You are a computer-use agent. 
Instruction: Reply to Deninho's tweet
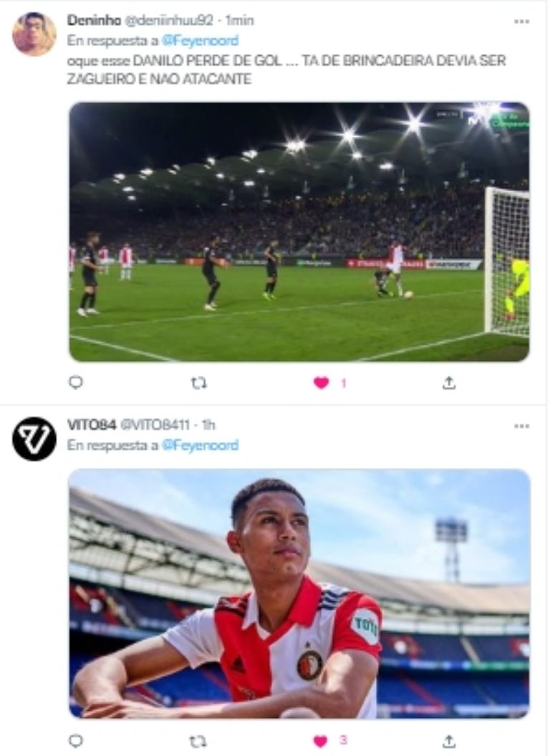pyautogui.click(x=75, y=383)
